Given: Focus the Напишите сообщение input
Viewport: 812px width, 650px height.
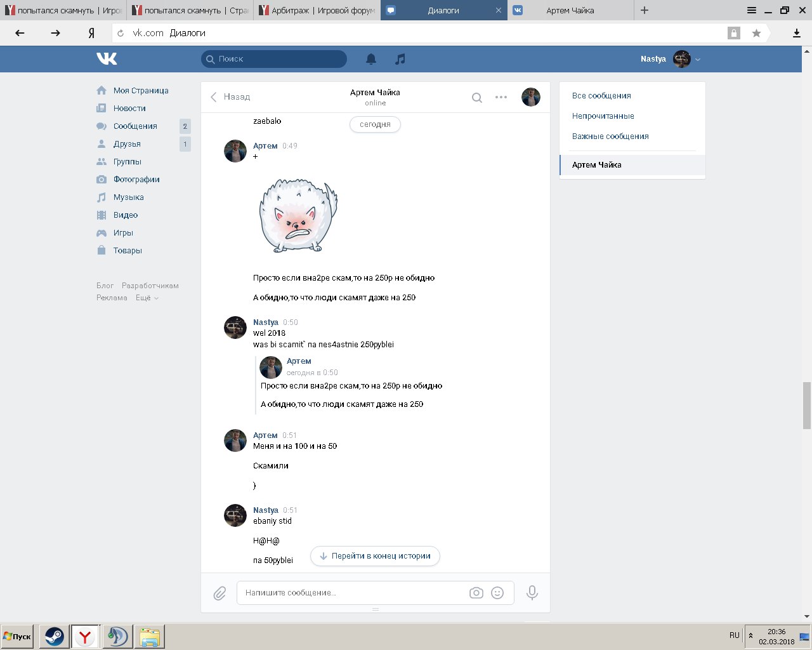Looking at the screenshot, I should click(352, 593).
